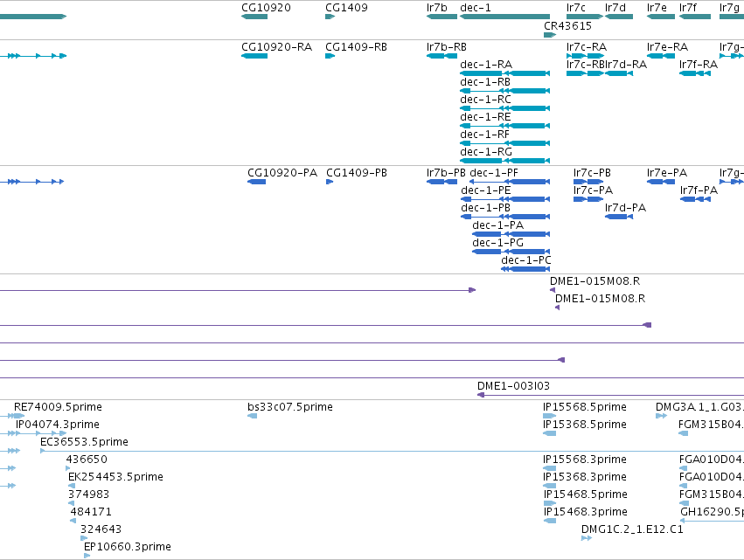
Task: Click the CG1409-PB protein label
Action: 357,173
